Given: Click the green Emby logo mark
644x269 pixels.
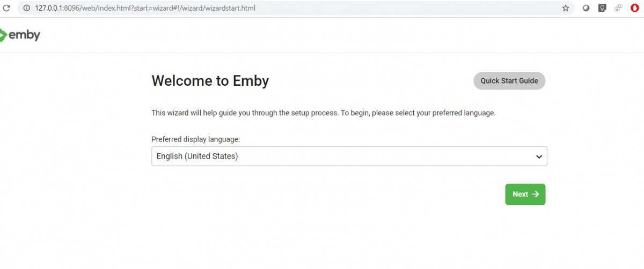Looking at the screenshot, I should click(x=3, y=35).
